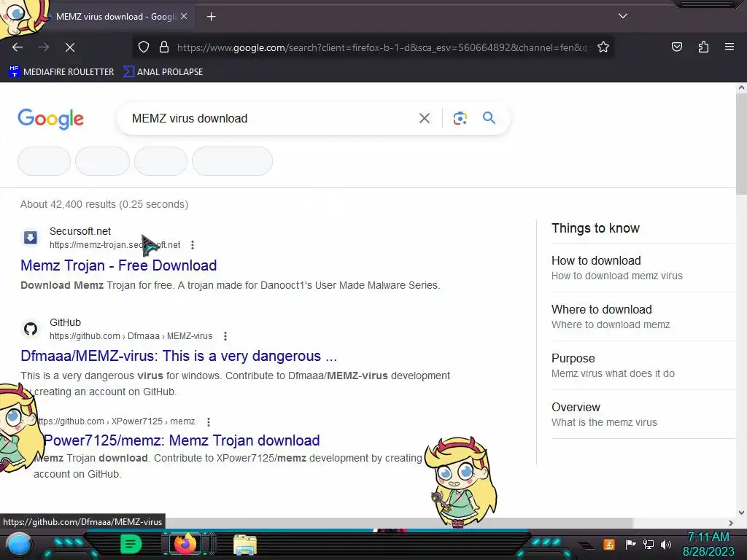
Task: Expand the list all tabs chevron
Action: (623, 16)
